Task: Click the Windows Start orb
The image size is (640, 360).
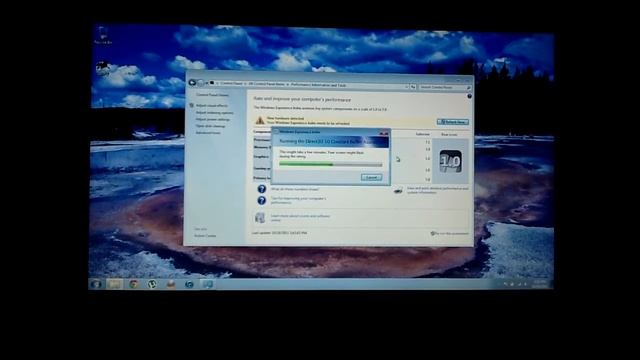Action: [96, 284]
